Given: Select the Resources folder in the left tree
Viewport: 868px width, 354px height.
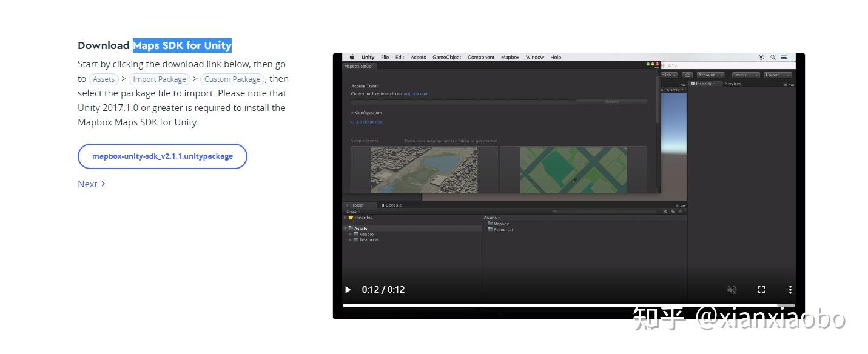Looking at the screenshot, I should click(x=366, y=240).
